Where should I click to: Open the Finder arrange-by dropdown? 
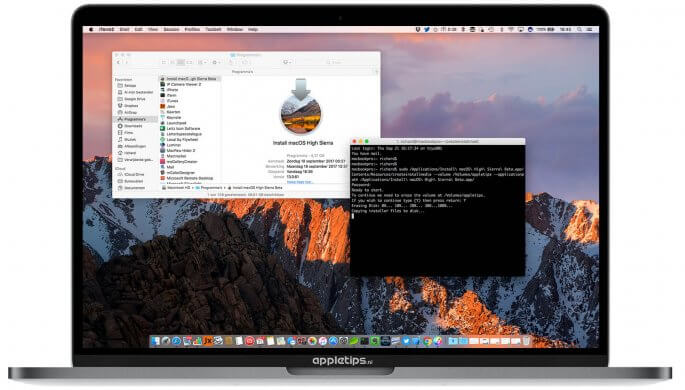tap(202, 62)
